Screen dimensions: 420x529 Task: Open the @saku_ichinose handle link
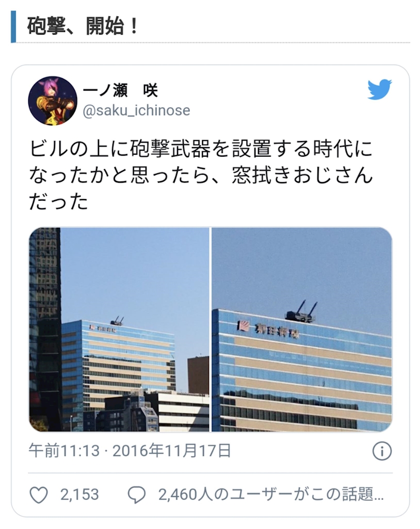136,111
